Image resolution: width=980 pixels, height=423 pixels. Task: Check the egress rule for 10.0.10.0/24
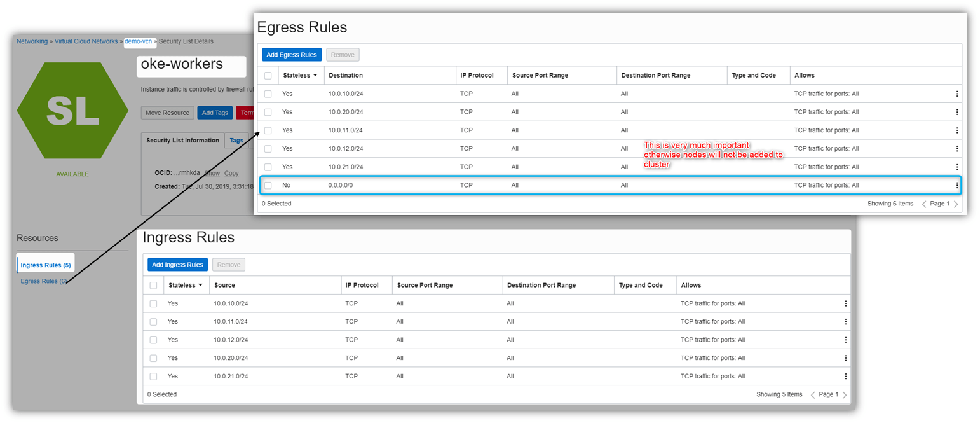coord(268,94)
